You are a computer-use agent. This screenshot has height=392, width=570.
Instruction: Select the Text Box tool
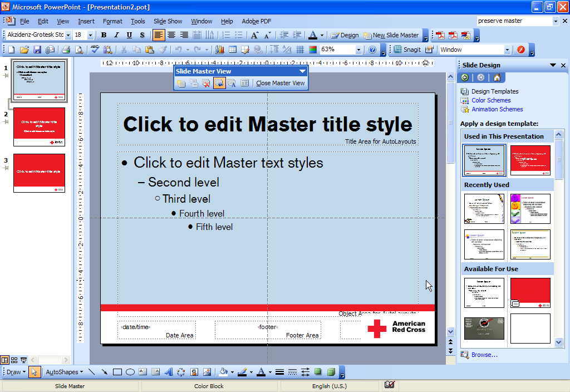(143, 371)
